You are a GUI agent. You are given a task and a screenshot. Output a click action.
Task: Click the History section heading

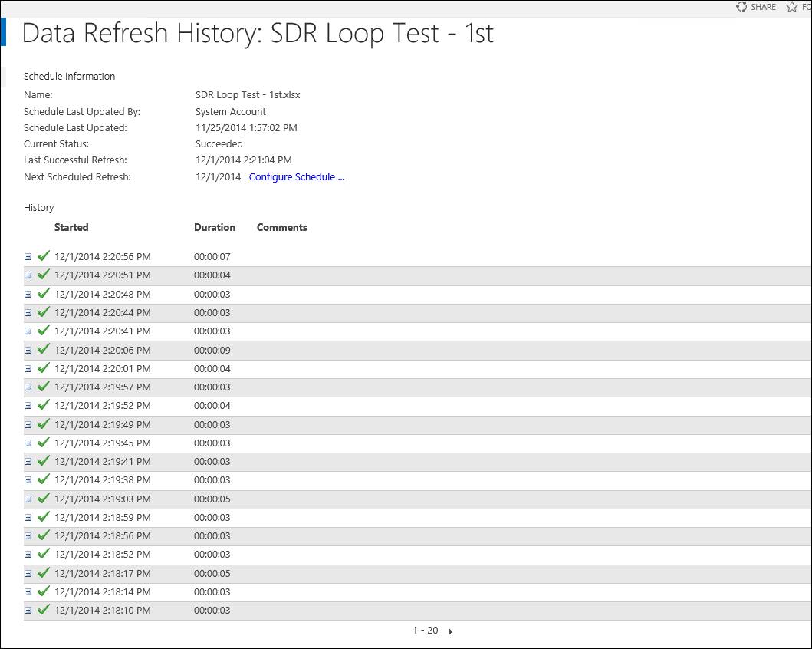(39, 208)
